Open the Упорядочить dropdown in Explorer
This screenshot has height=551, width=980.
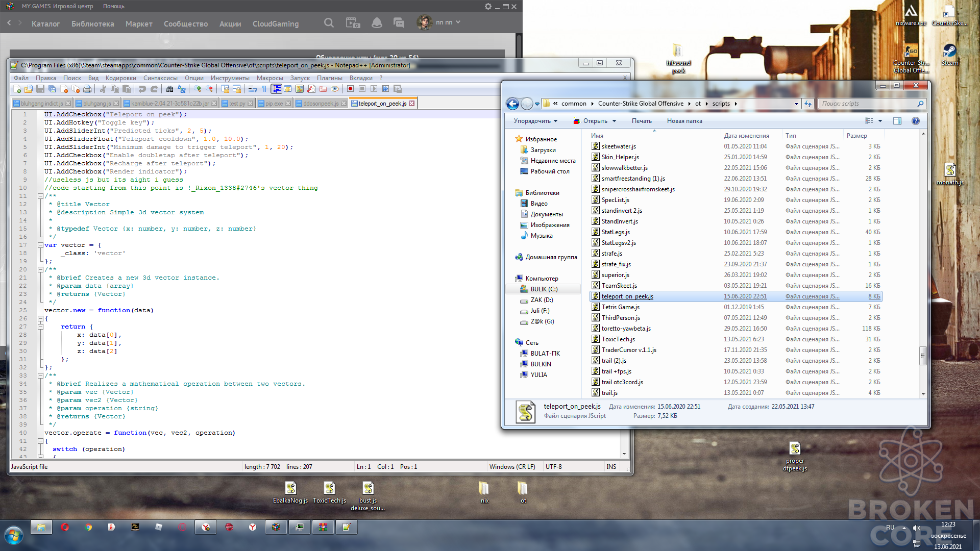click(535, 121)
